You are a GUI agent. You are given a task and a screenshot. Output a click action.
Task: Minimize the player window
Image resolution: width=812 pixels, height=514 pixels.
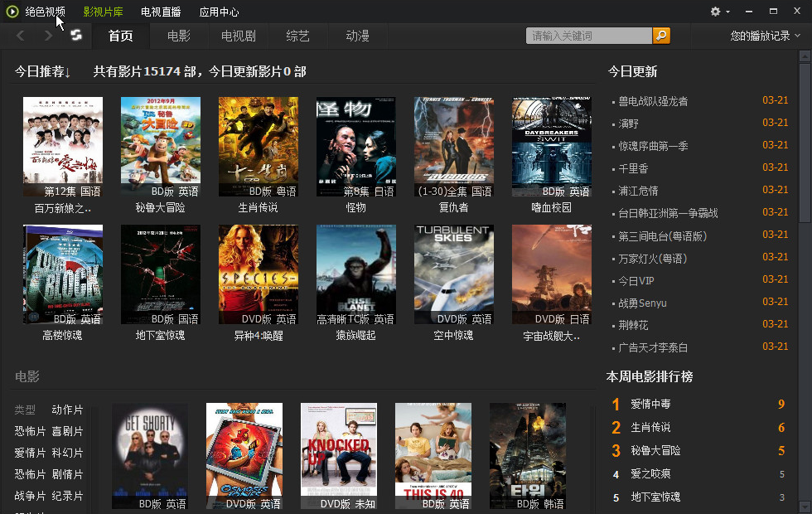coord(748,12)
